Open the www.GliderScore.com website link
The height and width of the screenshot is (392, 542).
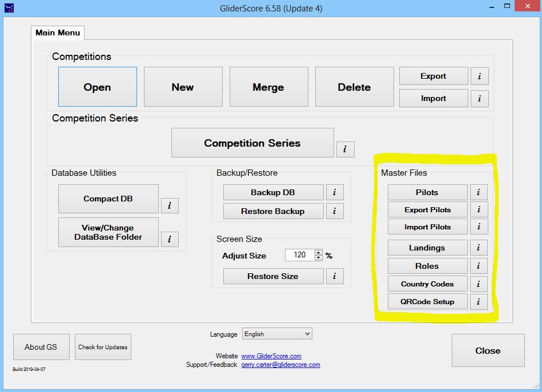point(271,355)
